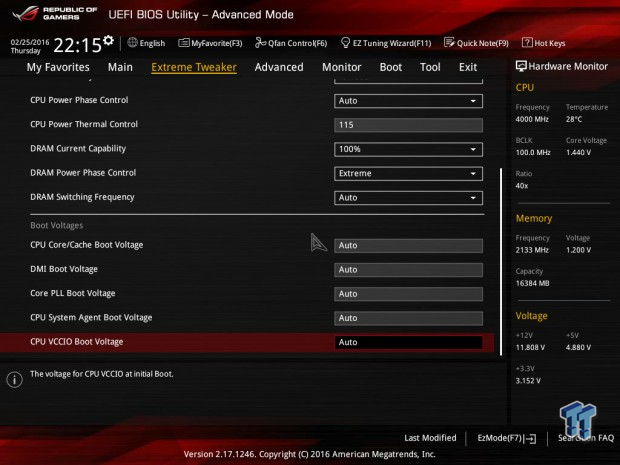Open CPU Power Phase Control dropdown
The width and height of the screenshot is (620, 465).
(x=408, y=101)
